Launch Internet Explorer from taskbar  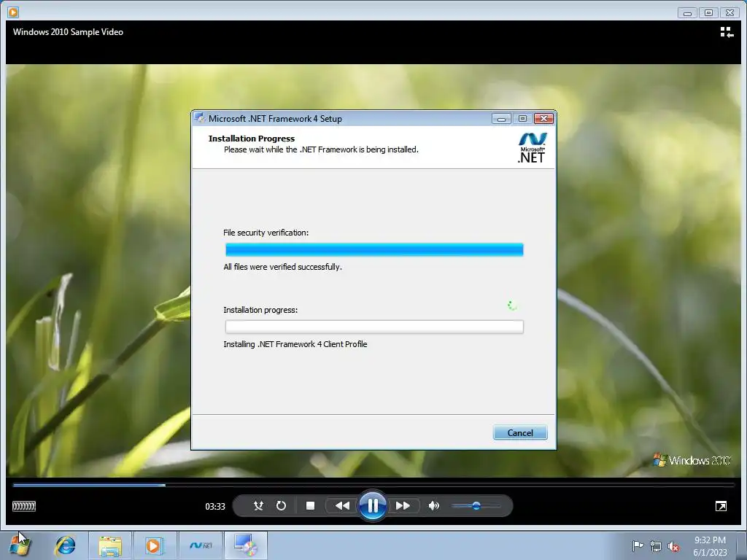(65, 545)
